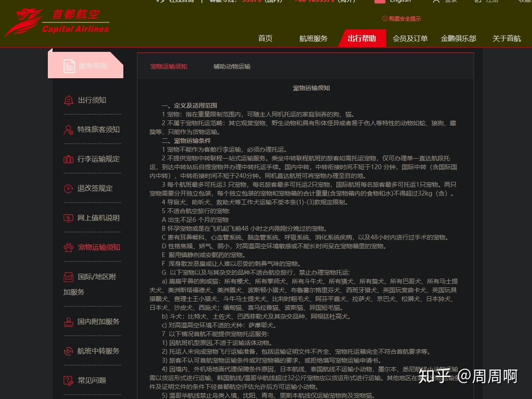Click the line B 怀孕宠物 restriction

point(244,229)
